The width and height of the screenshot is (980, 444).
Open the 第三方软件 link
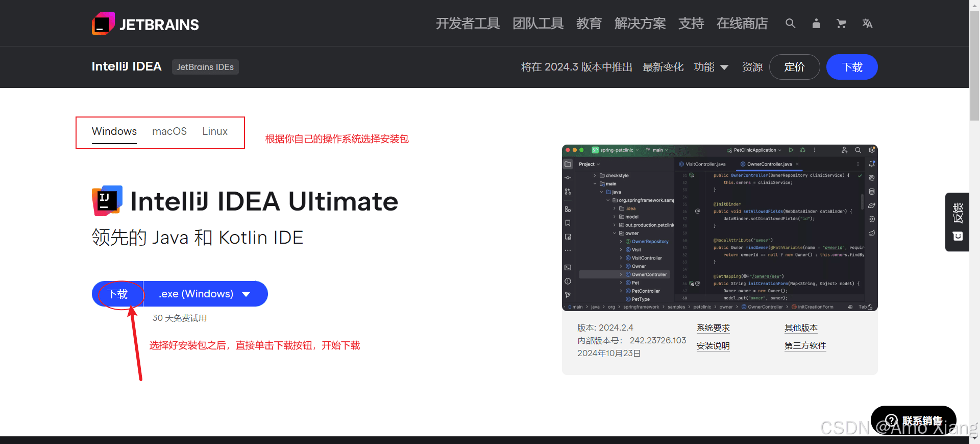805,346
